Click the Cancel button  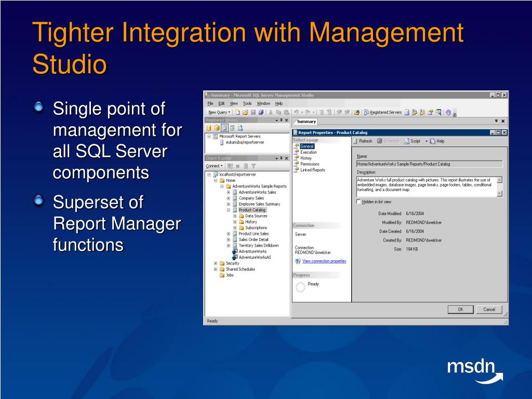[489, 310]
